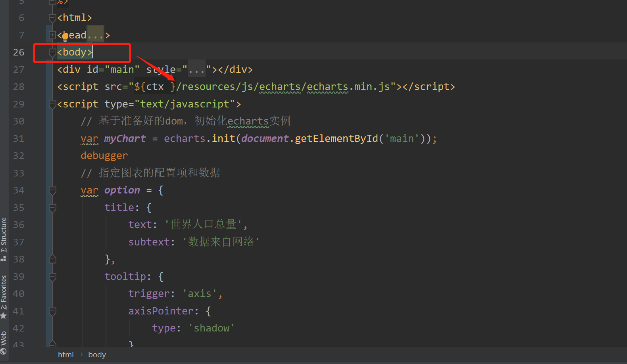Viewport: 627px width, 364px height.
Task: Open the Web tool window tab
Action: (4, 343)
